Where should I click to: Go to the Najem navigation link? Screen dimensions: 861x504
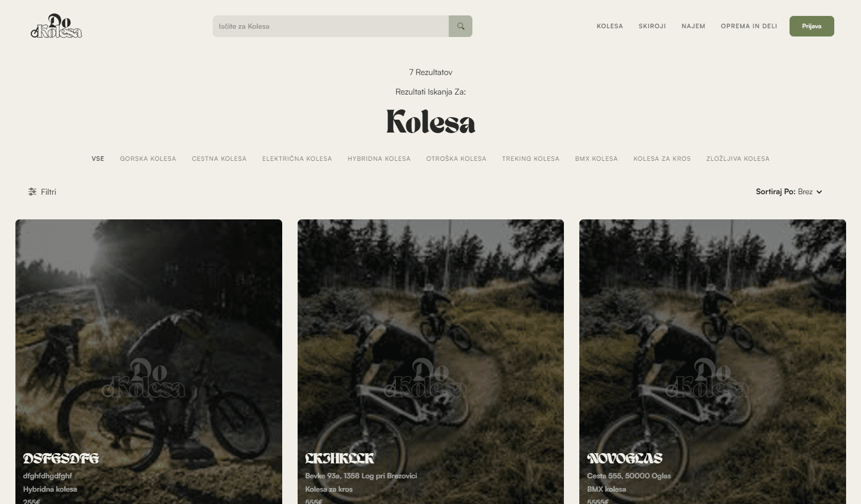coord(693,26)
